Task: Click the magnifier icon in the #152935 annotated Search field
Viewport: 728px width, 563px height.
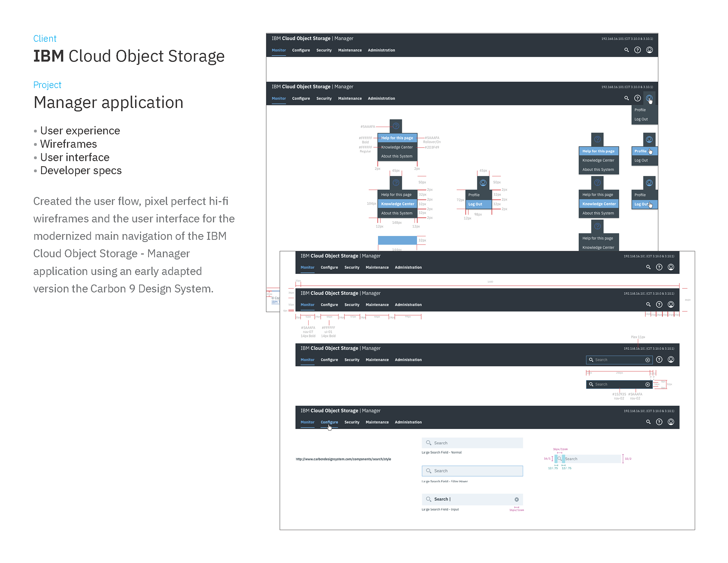Action: [591, 384]
